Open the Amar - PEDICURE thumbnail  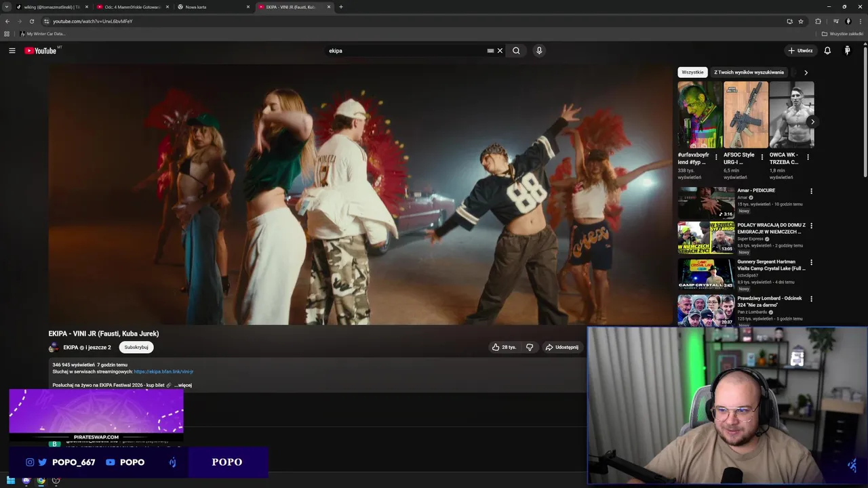pos(706,203)
